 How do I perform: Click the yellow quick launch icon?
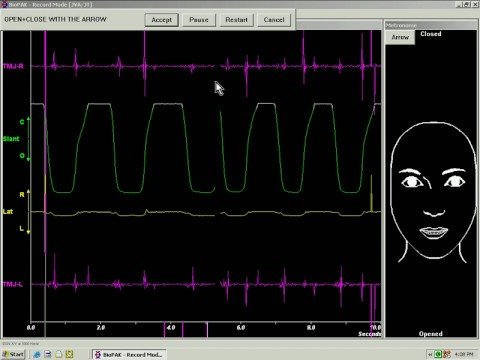[69, 354]
